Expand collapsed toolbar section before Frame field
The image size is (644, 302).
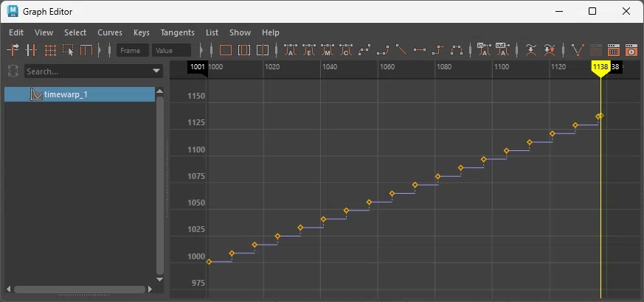pyautogui.click(x=99, y=51)
